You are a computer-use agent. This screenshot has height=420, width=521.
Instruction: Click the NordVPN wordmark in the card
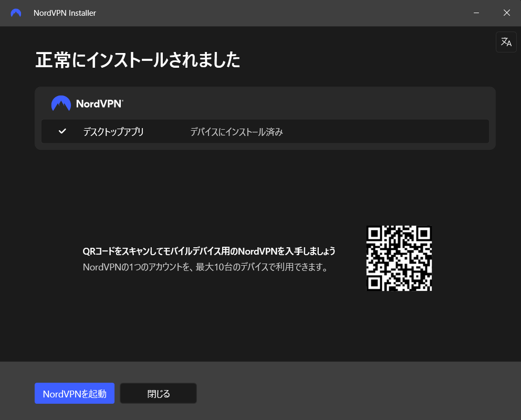click(x=100, y=103)
